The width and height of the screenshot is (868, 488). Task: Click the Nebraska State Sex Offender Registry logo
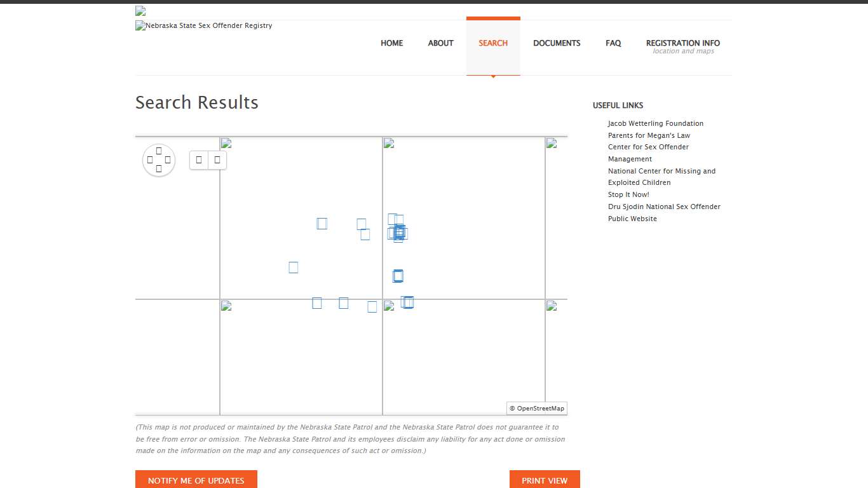[204, 26]
